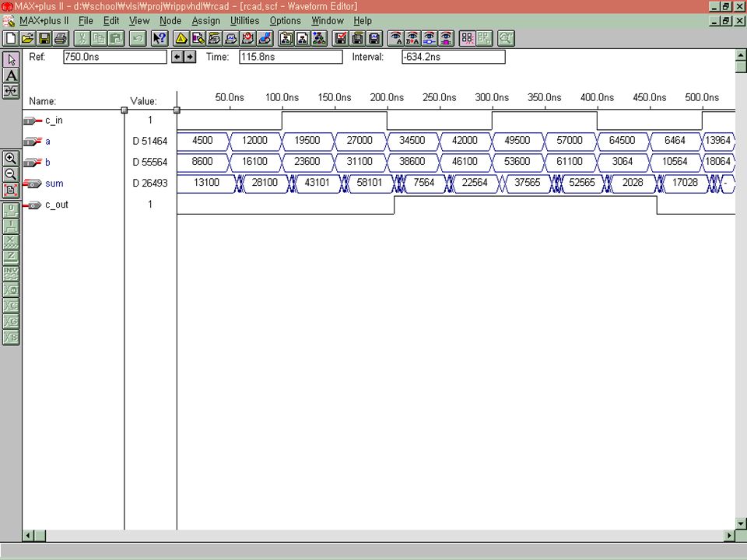Open the Utilities menu
Image resolution: width=747 pixels, height=560 pixels.
(244, 21)
